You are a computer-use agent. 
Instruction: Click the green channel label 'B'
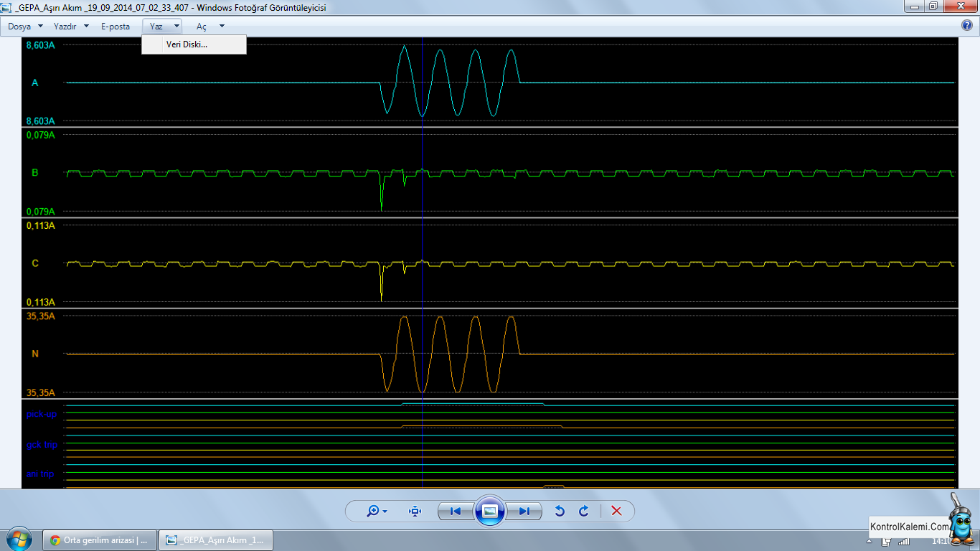coord(35,172)
